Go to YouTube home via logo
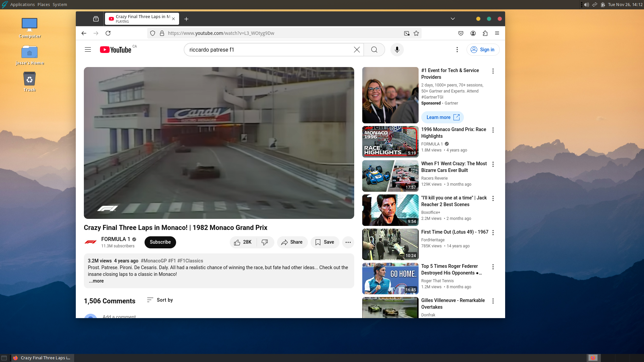This screenshot has width=644, height=362. point(115,50)
